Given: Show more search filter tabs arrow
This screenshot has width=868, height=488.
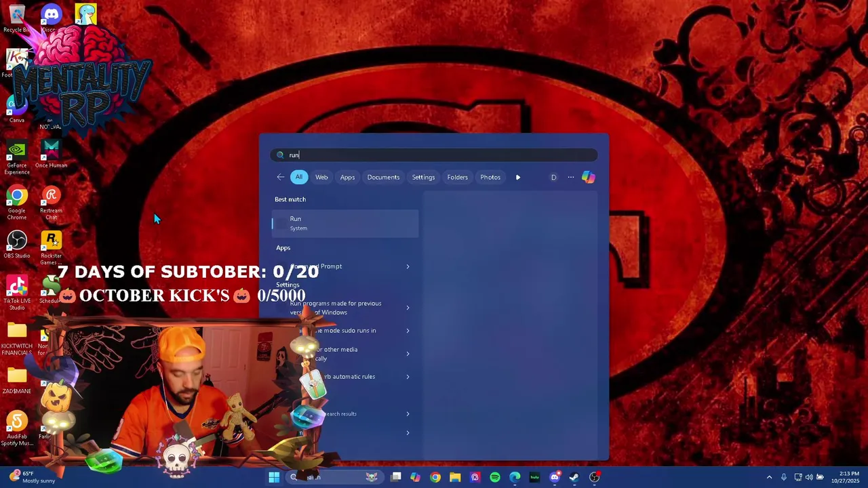Looking at the screenshot, I should [x=518, y=178].
